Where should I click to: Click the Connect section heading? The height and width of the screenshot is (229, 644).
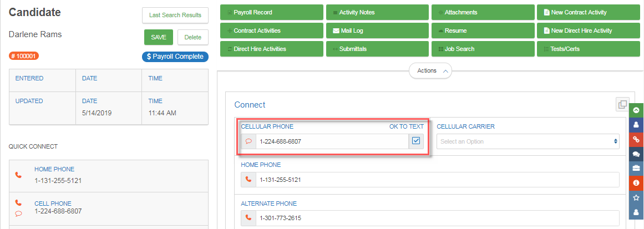click(250, 105)
